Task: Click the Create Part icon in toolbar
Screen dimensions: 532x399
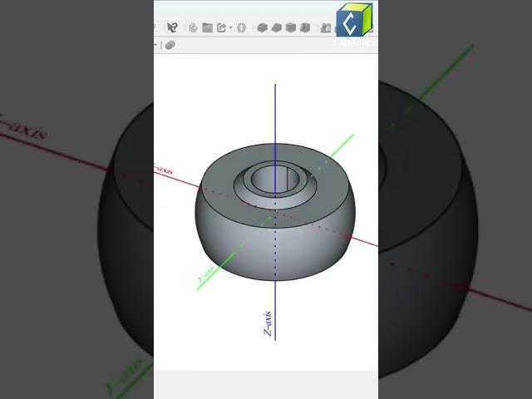Action: [193, 27]
